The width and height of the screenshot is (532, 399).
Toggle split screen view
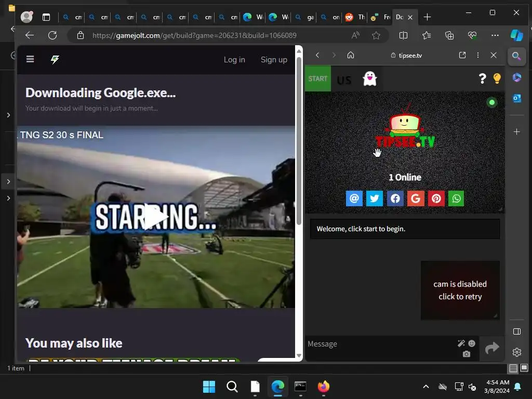(403, 35)
